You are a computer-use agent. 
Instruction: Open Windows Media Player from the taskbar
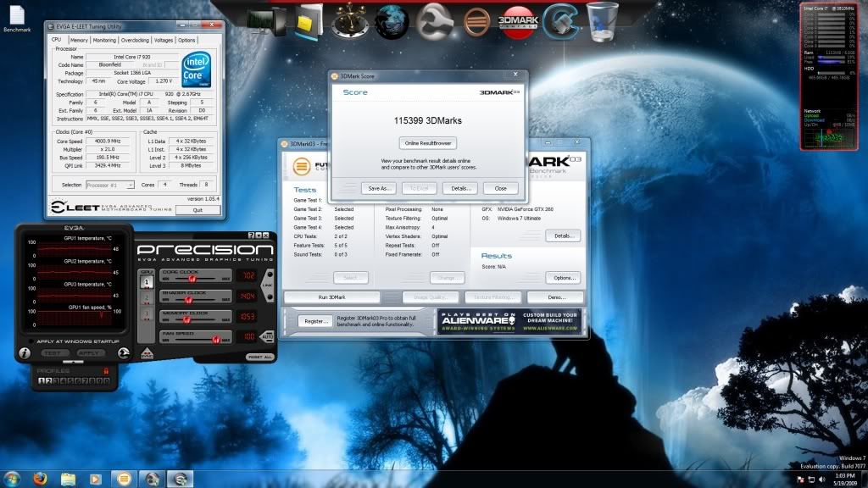(x=95, y=479)
